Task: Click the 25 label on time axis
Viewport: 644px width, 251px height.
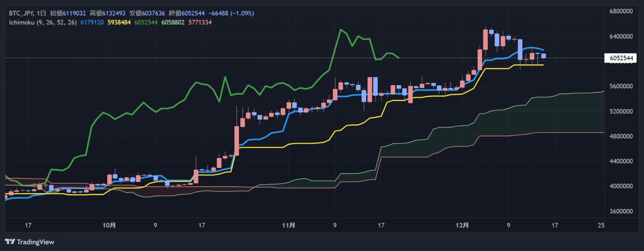Action: [x=601, y=225]
